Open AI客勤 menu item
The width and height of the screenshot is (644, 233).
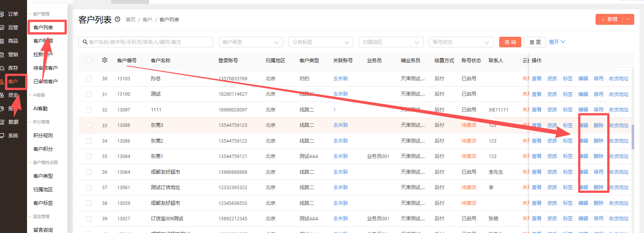pos(41,108)
